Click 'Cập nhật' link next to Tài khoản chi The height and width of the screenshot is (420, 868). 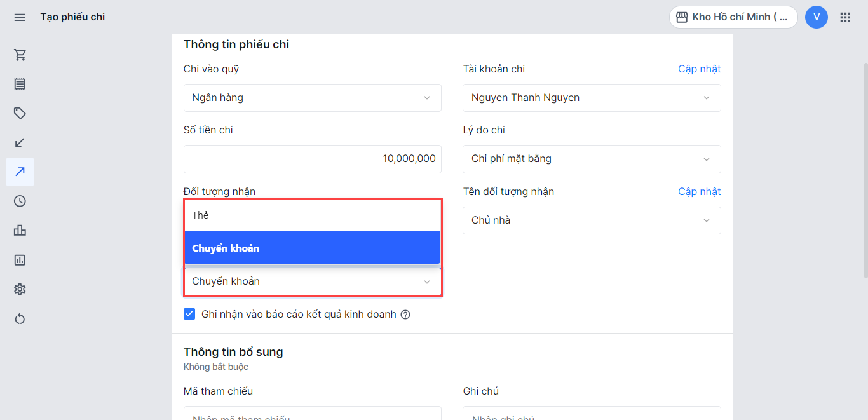coord(699,69)
